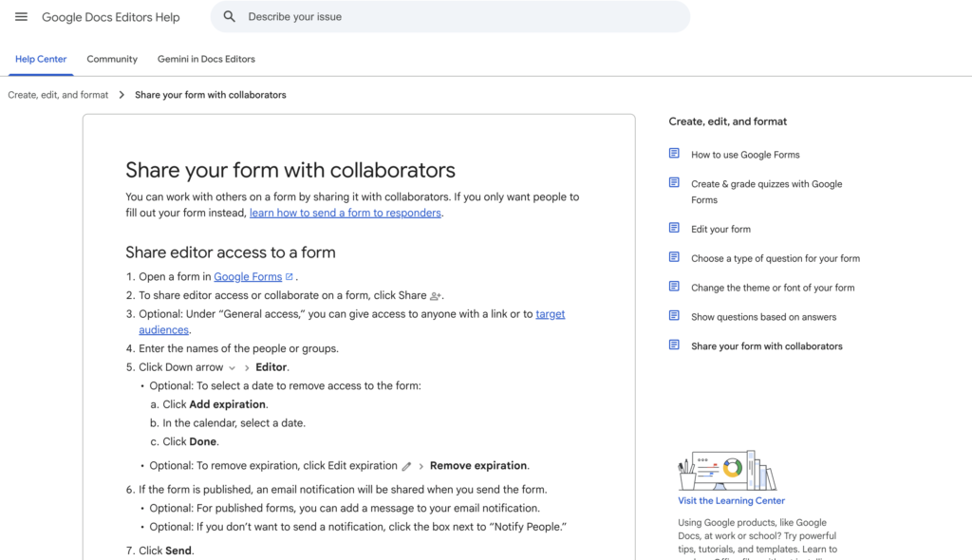Click the Share your form with collaborators heading
This screenshot has height=560, width=972.
point(290,170)
